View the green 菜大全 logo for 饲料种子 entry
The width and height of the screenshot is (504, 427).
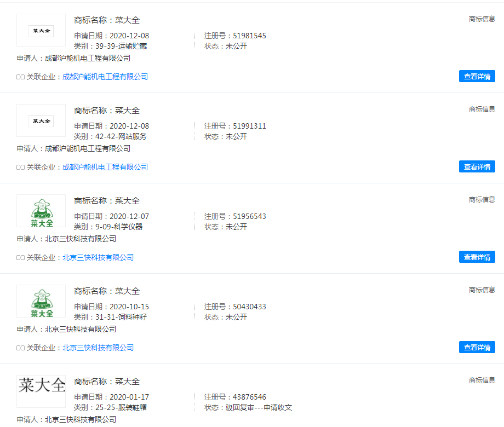41,301
